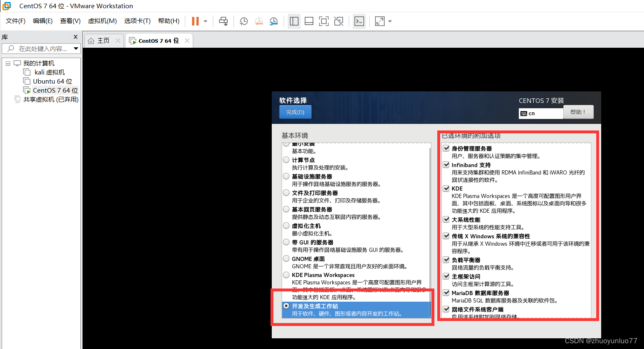The image size is (644, 349).
Task: Uncheck 传统 X Windows 系统的兼容性 checkbox
Action: click(x=446, y=236)
